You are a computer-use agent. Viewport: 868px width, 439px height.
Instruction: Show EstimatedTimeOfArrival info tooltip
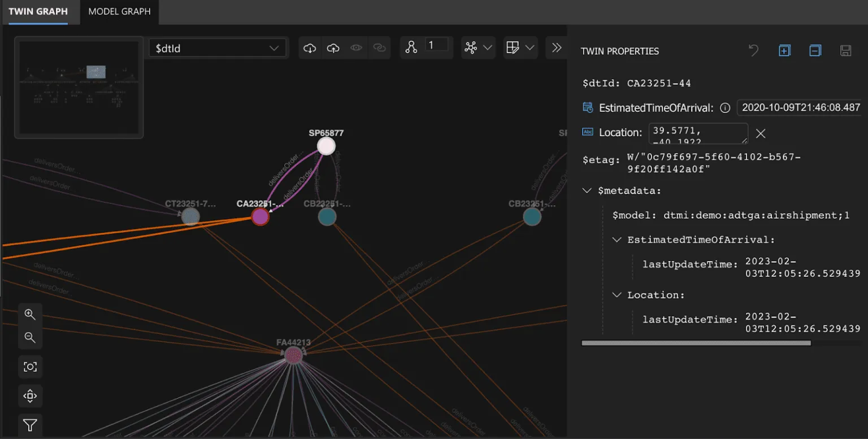724,107
